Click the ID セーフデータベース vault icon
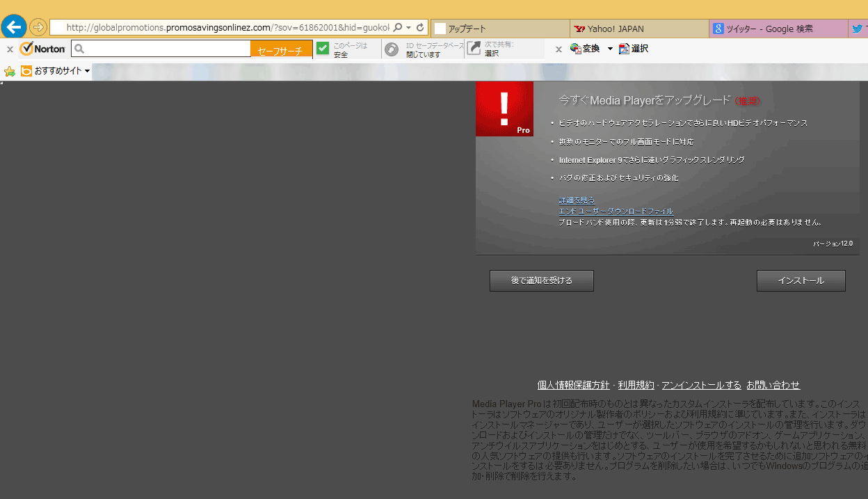The height and width of the screenshot is (499, 868). tap(392, 49)
